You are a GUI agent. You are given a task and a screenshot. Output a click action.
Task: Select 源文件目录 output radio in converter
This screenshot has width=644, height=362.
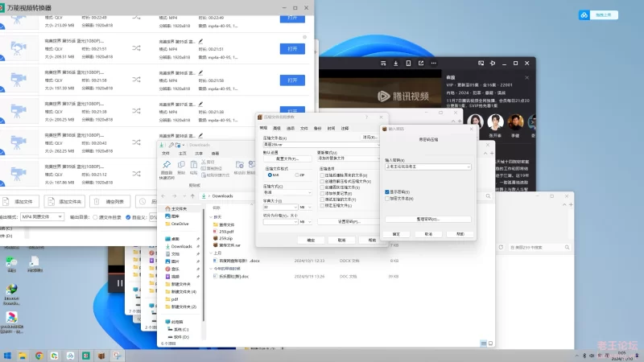point(95,217)
